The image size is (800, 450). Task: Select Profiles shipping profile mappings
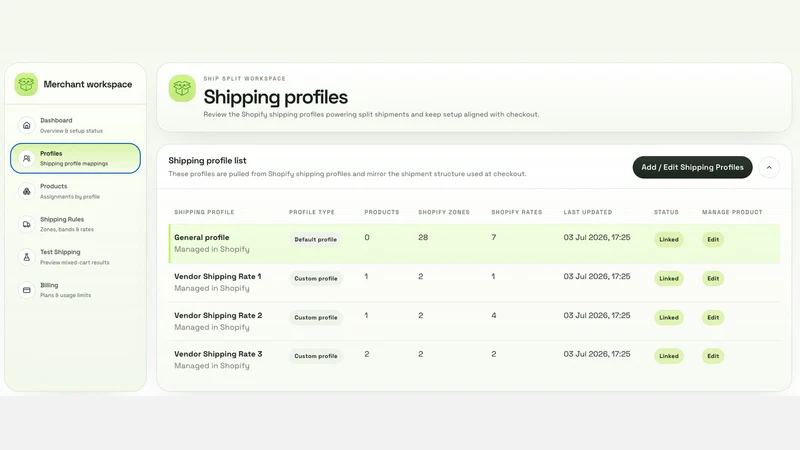(x=76, y=158)
